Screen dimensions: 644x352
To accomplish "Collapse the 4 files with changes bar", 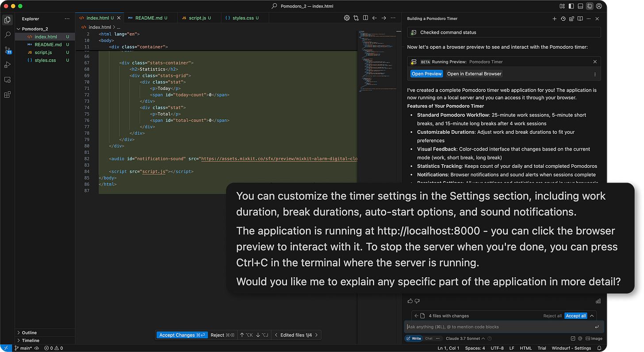I will (592, 316).
